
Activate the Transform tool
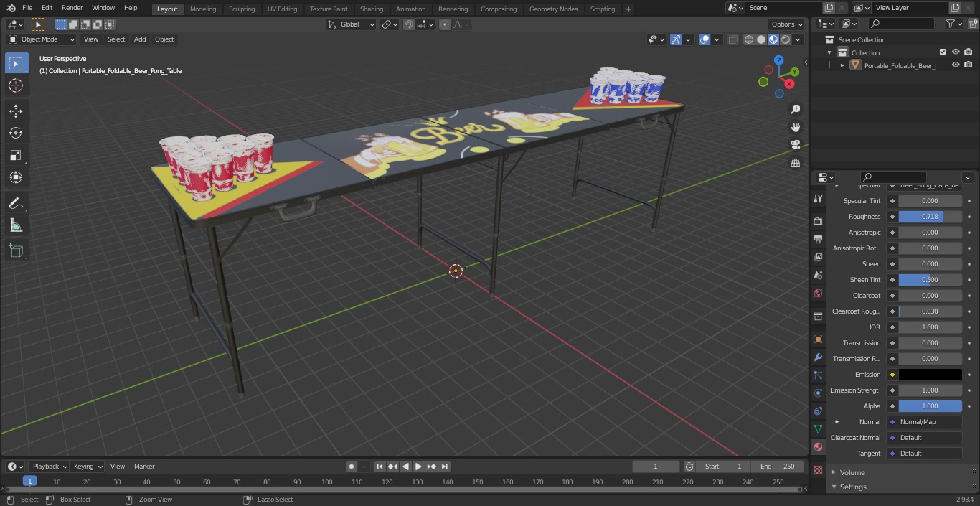click(x=16, y=177)
